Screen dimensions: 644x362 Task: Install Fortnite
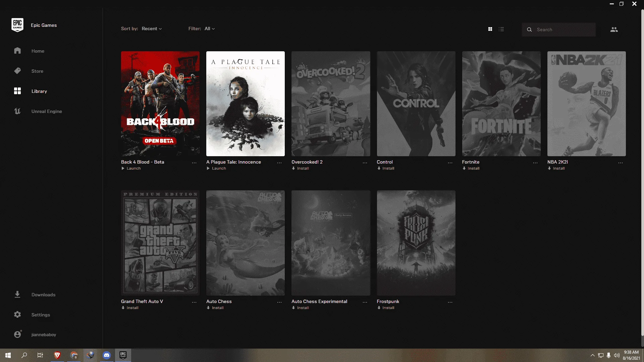pos(471,168)
